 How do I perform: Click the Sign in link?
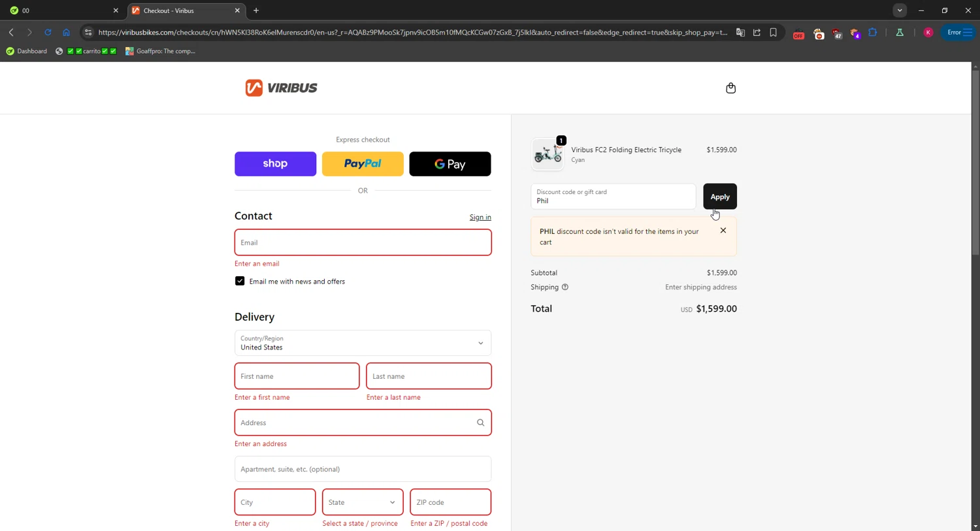[480, 217]
